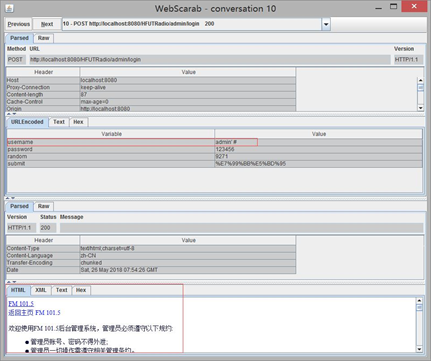Click the request URL field
Viewport: 431px width, 361px height.
coord(210,60)
